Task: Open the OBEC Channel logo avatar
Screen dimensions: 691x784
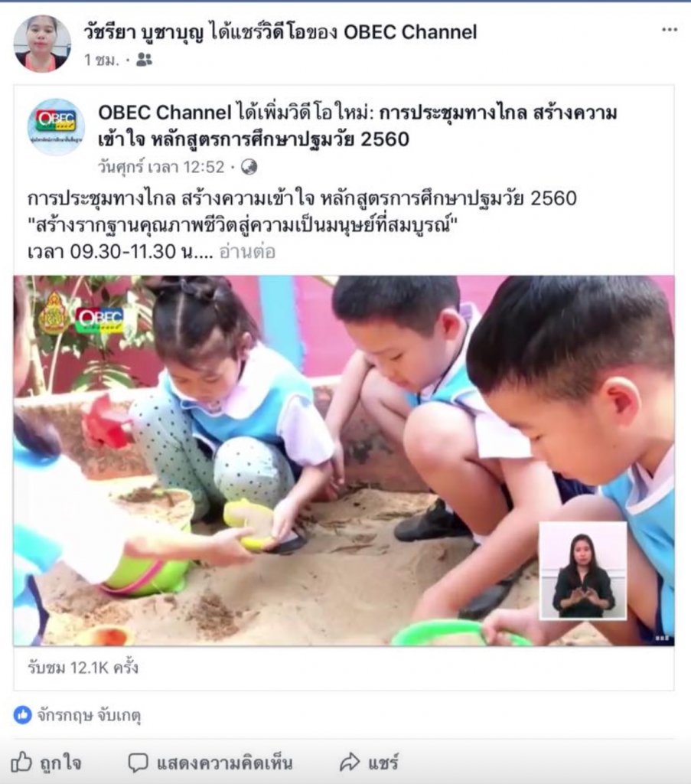Action: 55,127
